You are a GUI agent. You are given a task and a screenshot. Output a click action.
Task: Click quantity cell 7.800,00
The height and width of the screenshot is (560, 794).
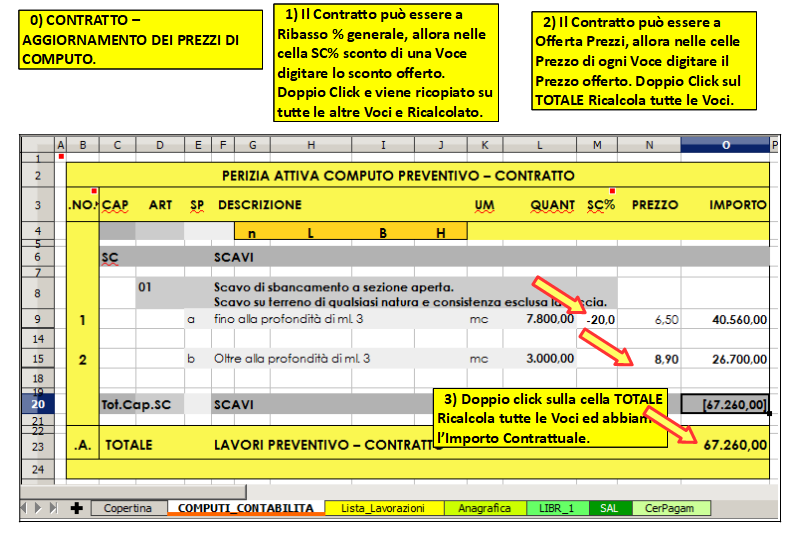pos(540,319)
